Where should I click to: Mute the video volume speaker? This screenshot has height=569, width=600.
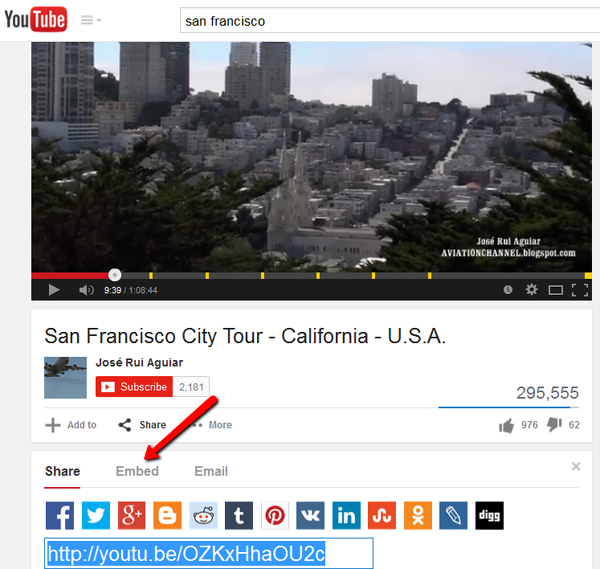[86, 290]
